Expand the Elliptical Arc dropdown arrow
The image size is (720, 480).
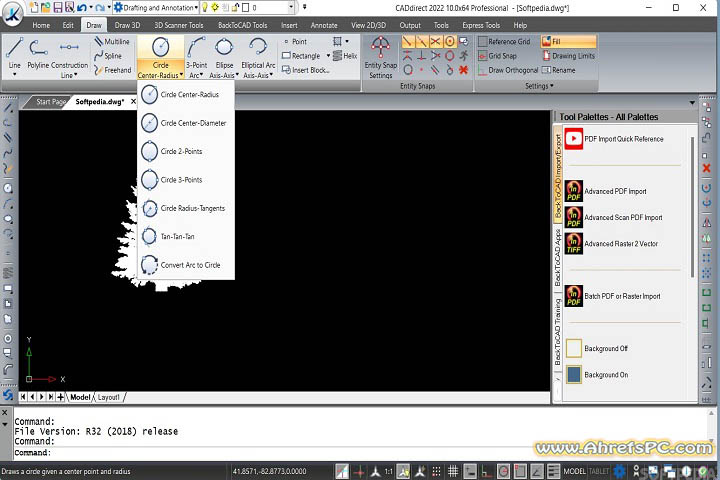pos(271,75)
